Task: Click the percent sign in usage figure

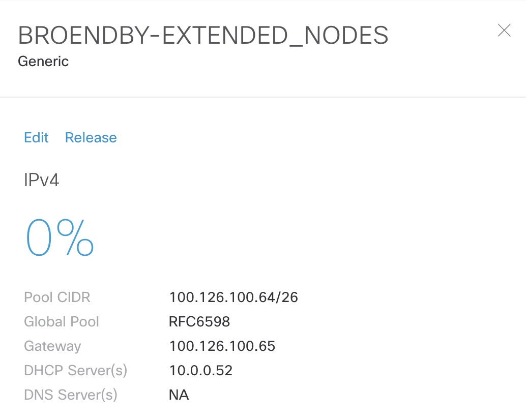Action: 75,237
